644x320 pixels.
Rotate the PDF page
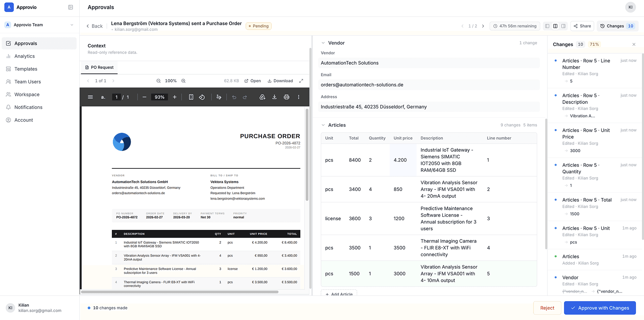pos(202,97)
